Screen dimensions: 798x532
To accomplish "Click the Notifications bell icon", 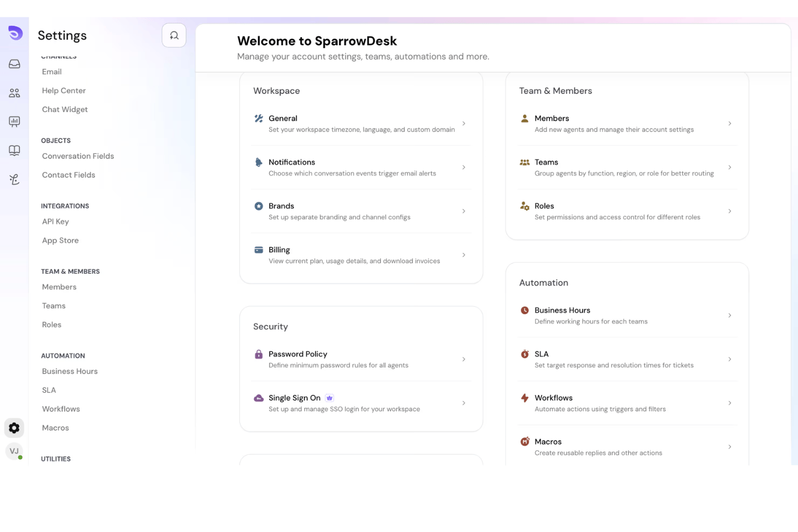I will tap(259, 162).
